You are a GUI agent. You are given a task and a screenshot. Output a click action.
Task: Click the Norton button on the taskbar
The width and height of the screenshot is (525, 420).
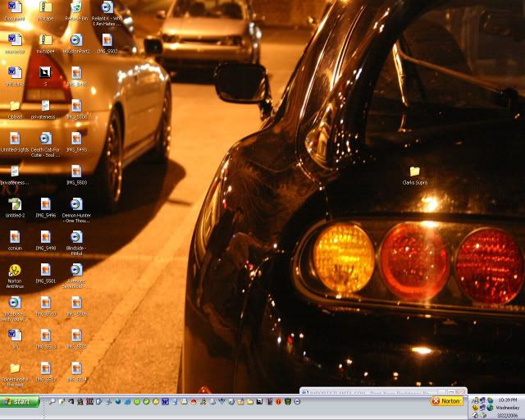coord(447,401)
